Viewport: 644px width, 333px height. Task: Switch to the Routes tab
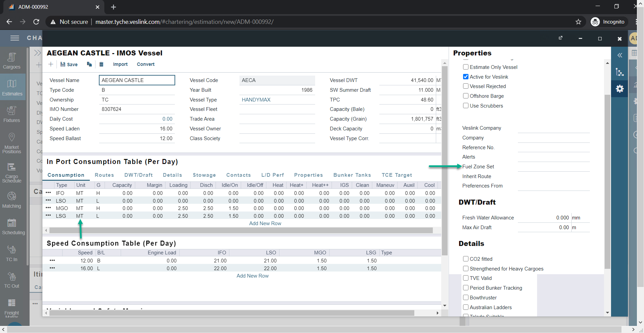[104, 175]
